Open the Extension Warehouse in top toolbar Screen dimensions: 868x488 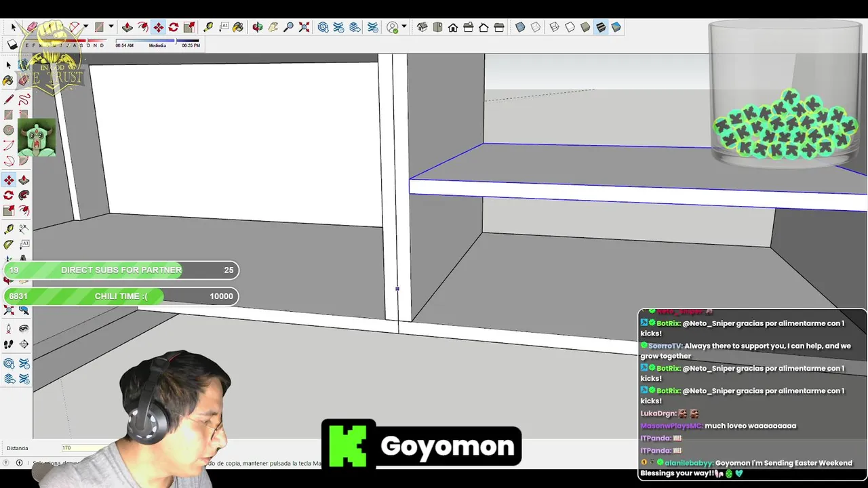point(338,27)
